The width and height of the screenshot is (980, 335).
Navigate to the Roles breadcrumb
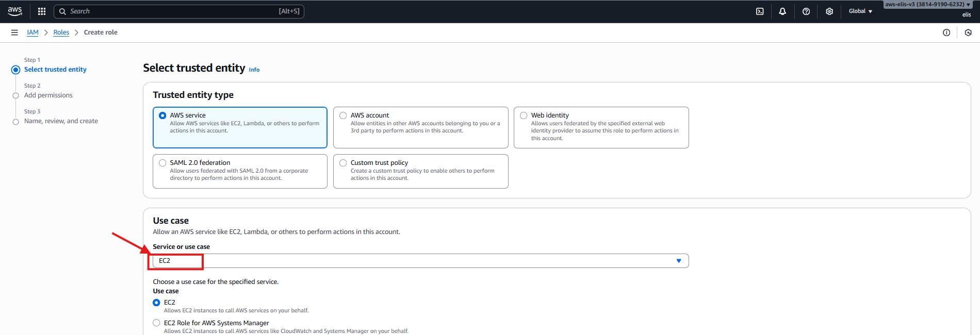click(61, 32)
